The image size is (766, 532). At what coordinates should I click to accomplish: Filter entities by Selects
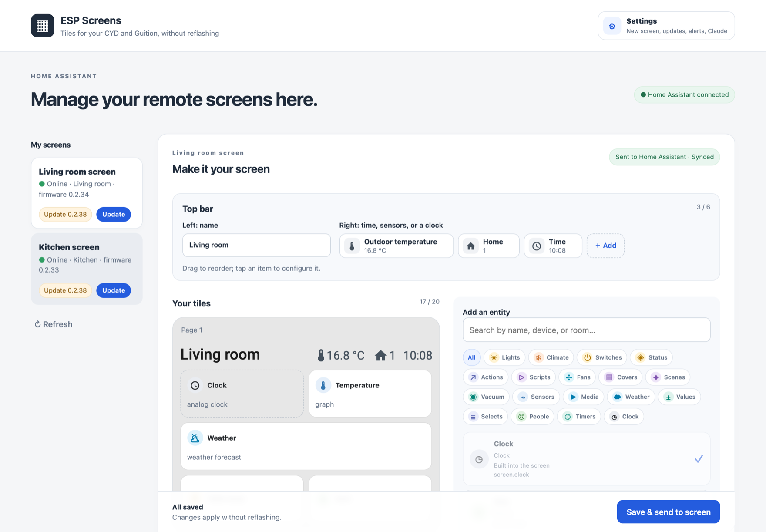(485, 417)
